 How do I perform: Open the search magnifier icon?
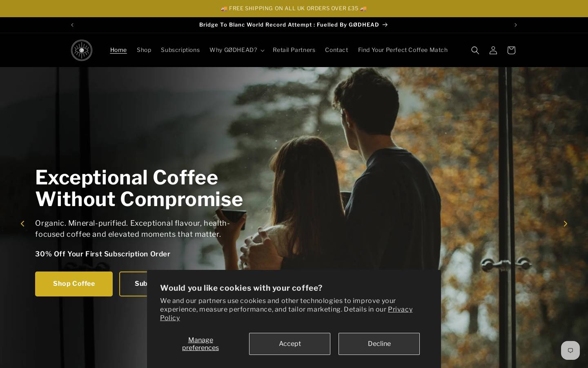point(475,50)
